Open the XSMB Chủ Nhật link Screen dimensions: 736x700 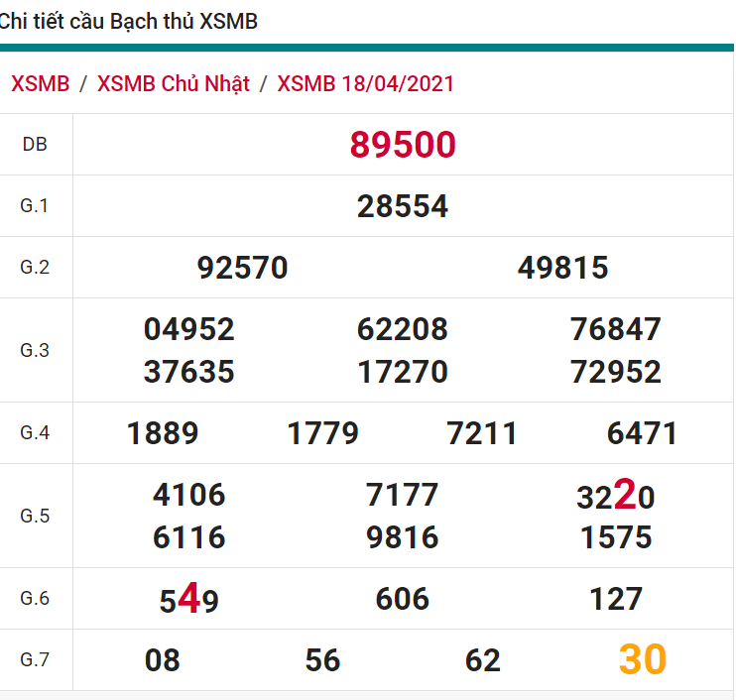pos(174,84)
